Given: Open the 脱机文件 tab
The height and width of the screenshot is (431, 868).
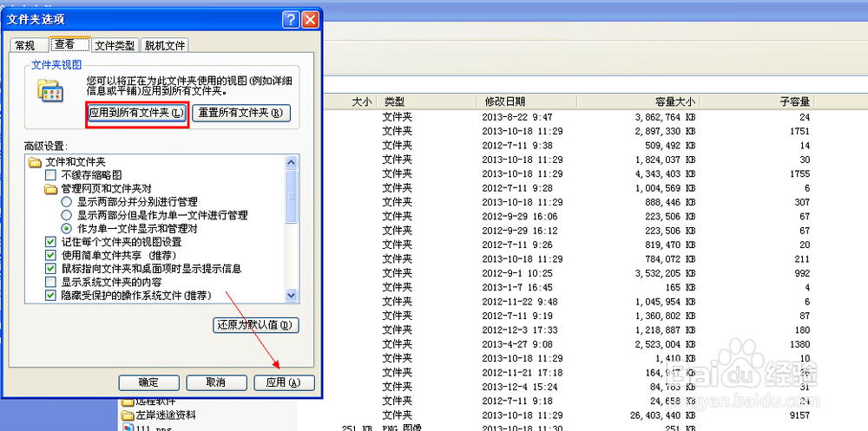Looking at the screenshot, I should pyautogui.click(x=165, y=45).
